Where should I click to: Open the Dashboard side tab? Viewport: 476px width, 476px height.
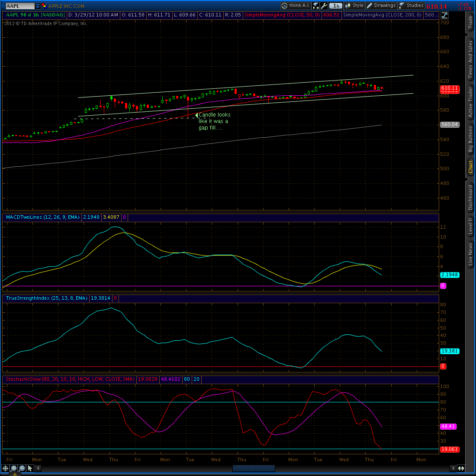pos(470,197)
